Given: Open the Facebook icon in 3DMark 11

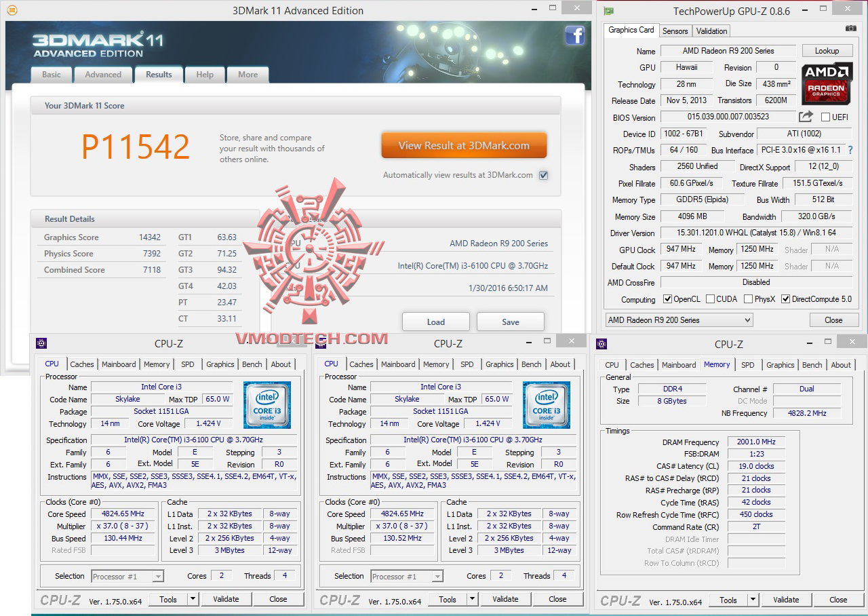Looking at the screenshot, I should (574, 35).
